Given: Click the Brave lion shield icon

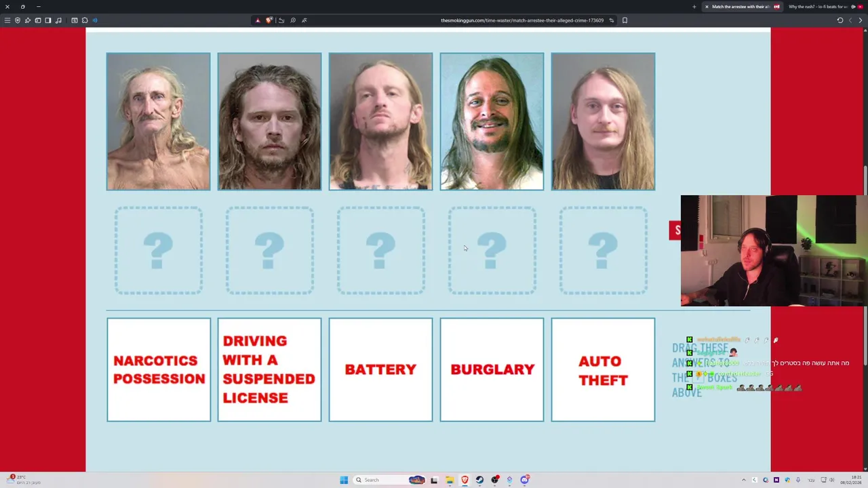Looking at the screenshot, I should [x=269, y=20].
